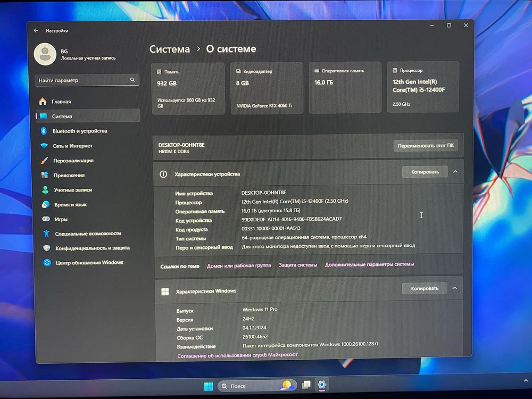Copy Windows specs with Копировать button
Viewport: 532px width, 399px height.
pyautogui.click(x=425, y=288)
